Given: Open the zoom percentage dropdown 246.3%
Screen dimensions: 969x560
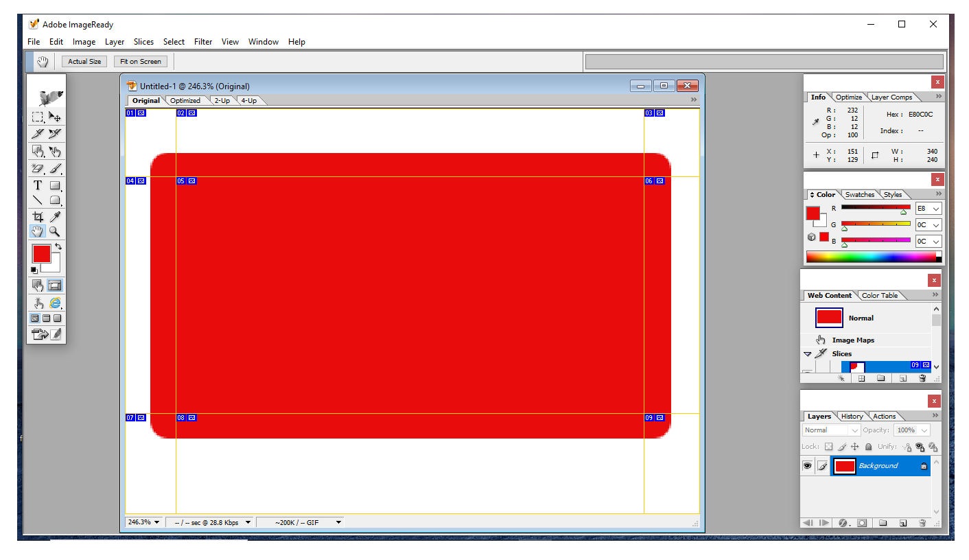Looking at the screenshot, I should [x=143, y=522].
